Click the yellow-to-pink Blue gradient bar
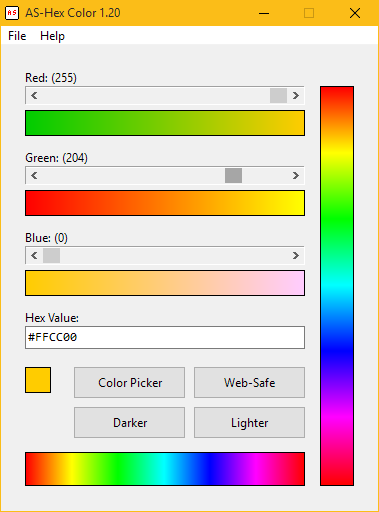This screenshot has width=379, height=512. 165,283
